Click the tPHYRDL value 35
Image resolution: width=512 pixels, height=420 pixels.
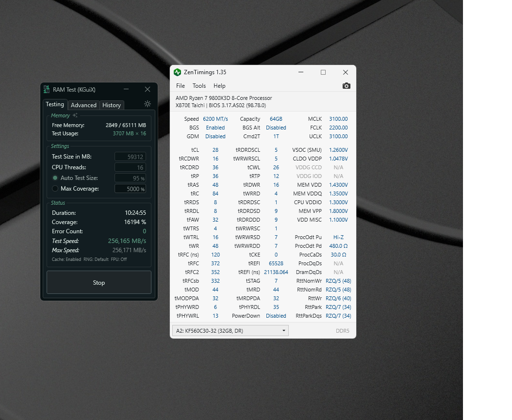click(276, 307)
